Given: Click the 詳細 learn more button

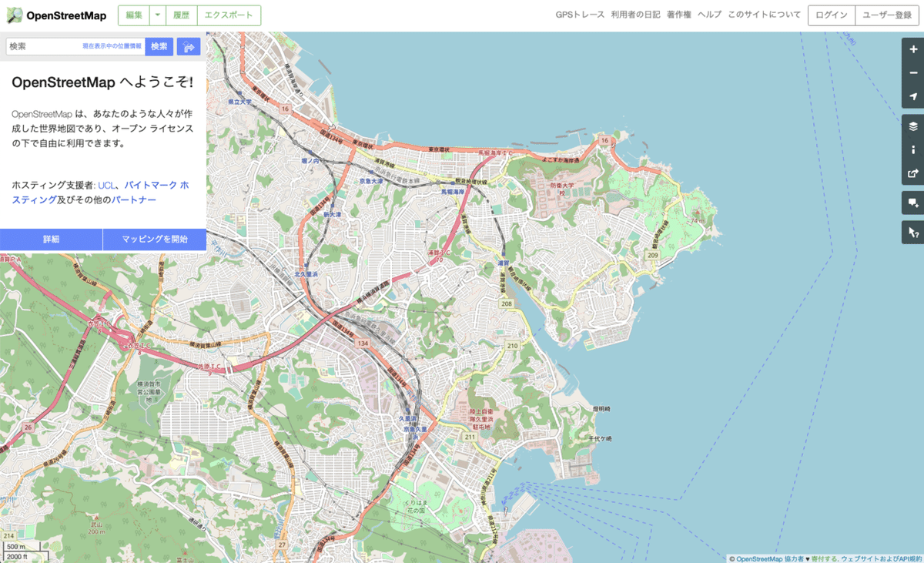Looking at the screenshot, I should tap(51, 240).
